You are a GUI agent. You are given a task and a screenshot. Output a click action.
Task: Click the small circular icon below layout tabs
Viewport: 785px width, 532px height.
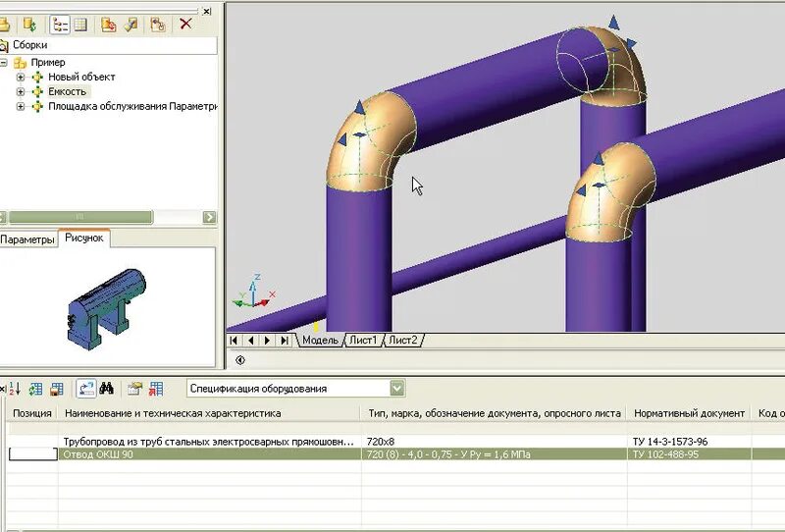point(240,360)
